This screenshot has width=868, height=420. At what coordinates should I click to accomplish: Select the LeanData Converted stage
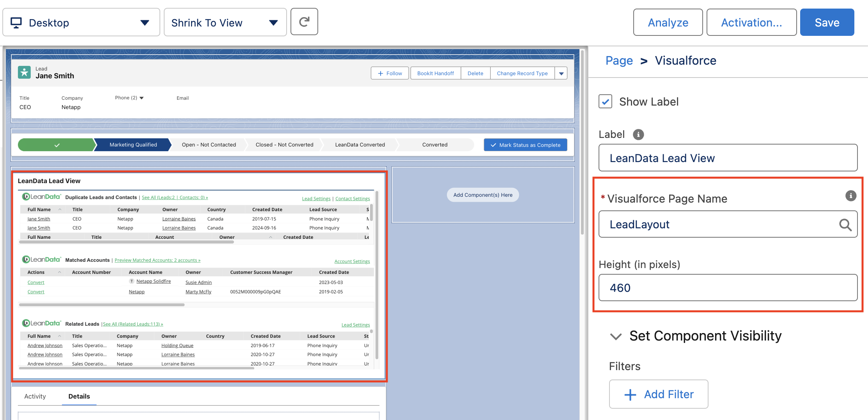coord(360,145)
